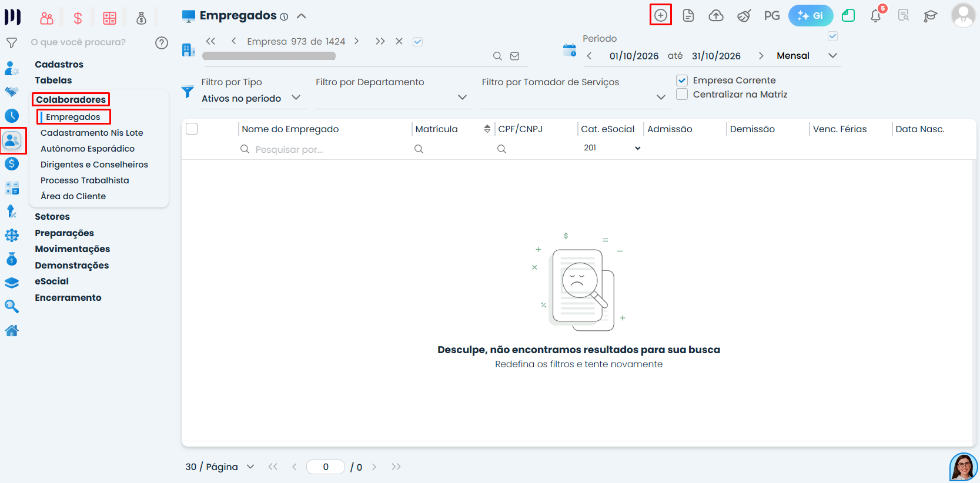The width and height of the screenshot is (980, 483).
Task: Toggle the checkbox next to company navigator
Action: [418, 42]
